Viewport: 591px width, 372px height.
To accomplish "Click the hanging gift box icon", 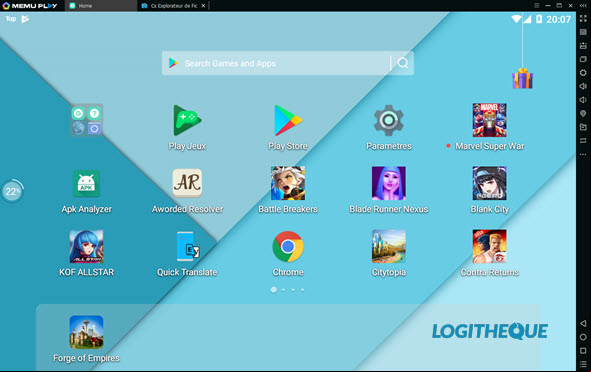I will pyautogui.click(x=522, y=78).
